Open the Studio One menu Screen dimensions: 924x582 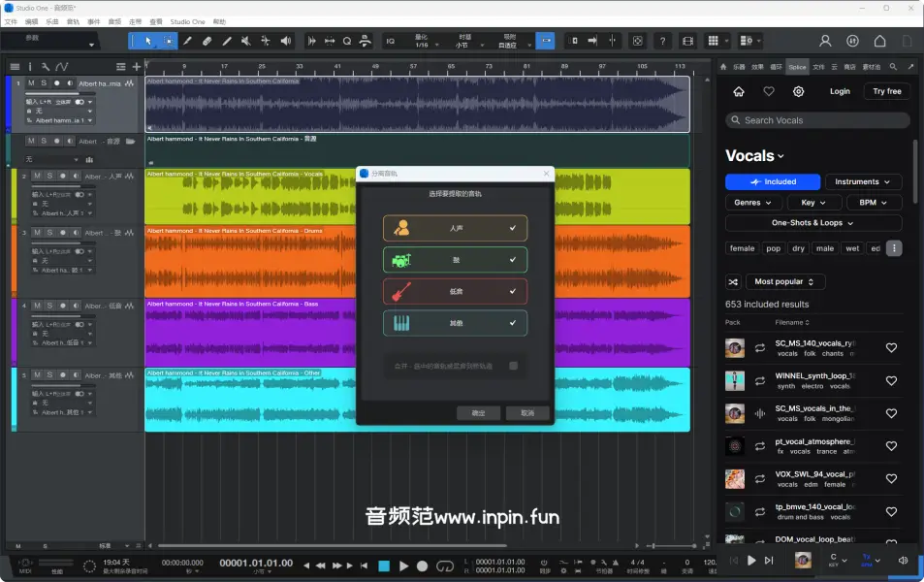pos(187,20)
